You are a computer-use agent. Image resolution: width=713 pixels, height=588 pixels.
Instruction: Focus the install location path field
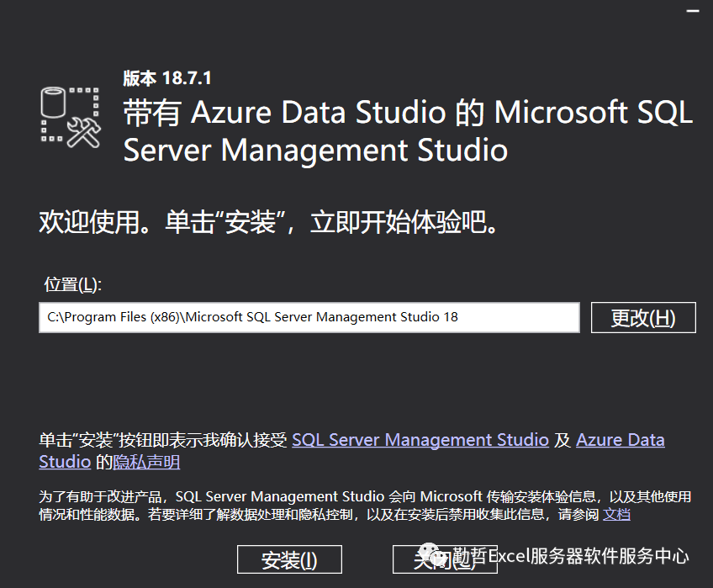click(x=309, y=317)
